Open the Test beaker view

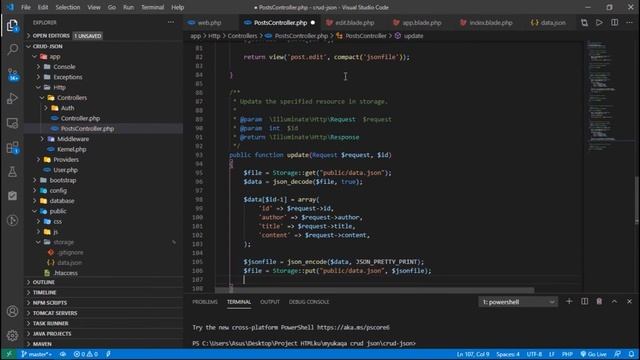pyautogui.click(x=12, y=172)
